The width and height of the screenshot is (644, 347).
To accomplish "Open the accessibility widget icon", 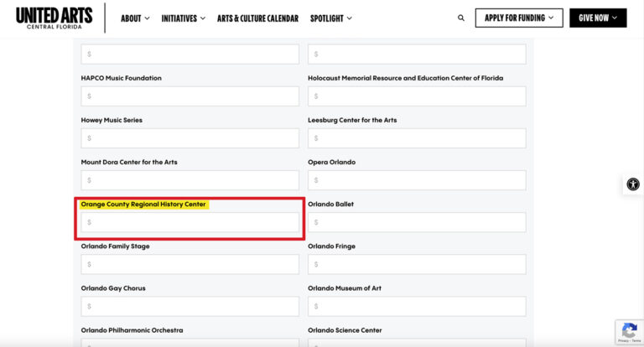I will (632, 184).
